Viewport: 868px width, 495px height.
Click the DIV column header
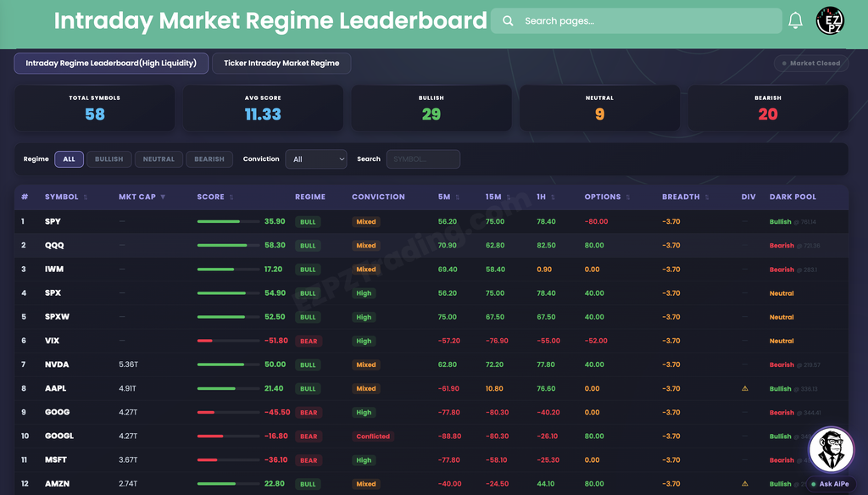(x=748, y=197)
